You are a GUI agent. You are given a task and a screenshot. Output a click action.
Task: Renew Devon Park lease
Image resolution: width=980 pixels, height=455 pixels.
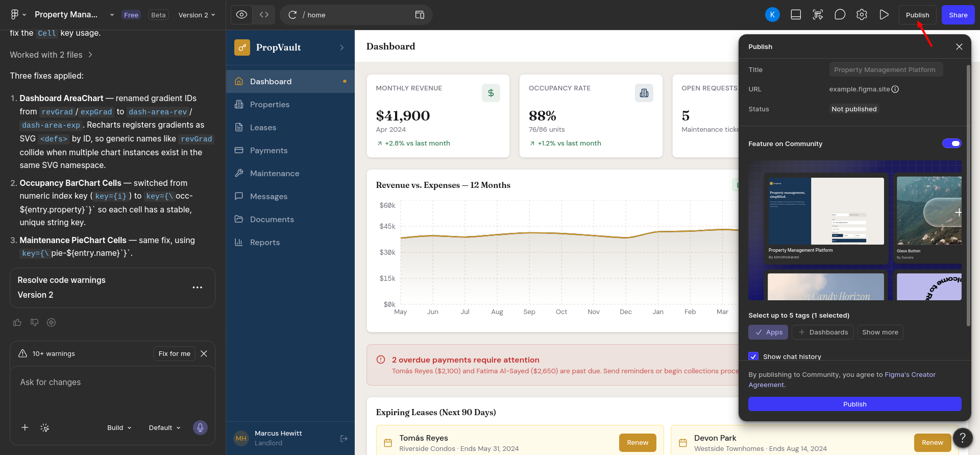point(932,442)
